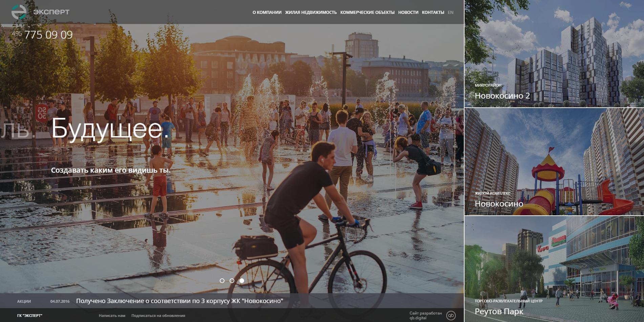
Task: Go to the НОВОСТИ page
Action: 408,13
